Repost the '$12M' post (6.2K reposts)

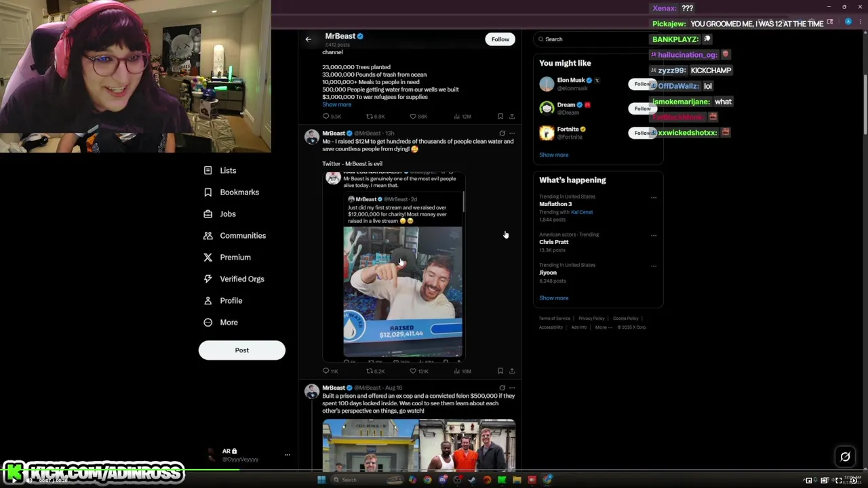(x=375, y=371)
